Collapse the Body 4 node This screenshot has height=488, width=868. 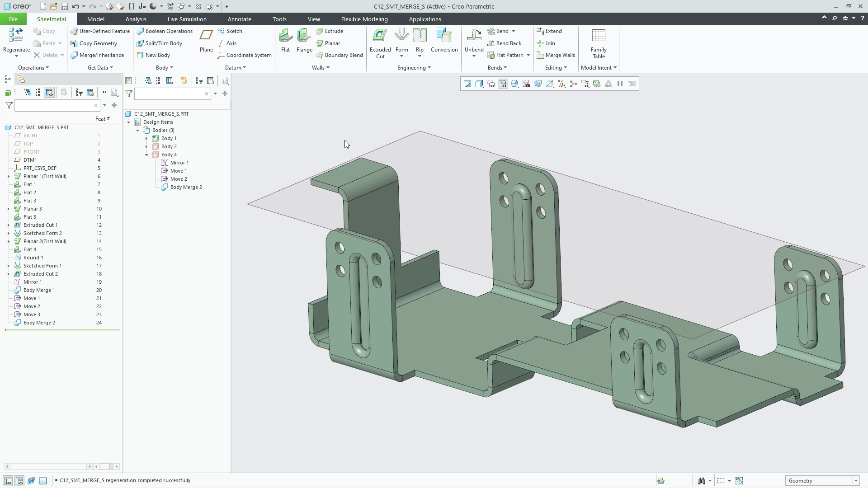[146, 155]
